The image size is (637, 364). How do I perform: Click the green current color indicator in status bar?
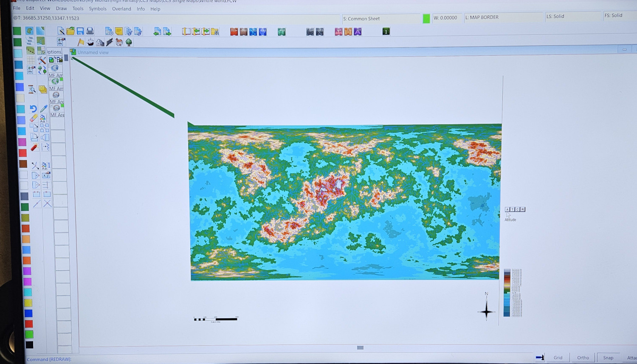pos(426,18)
